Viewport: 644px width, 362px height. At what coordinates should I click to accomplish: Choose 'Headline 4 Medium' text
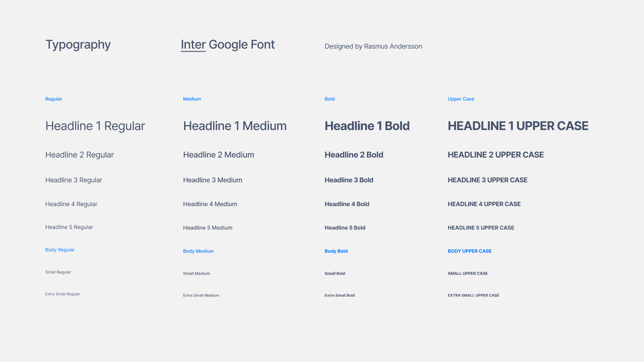tap(210, 204)
